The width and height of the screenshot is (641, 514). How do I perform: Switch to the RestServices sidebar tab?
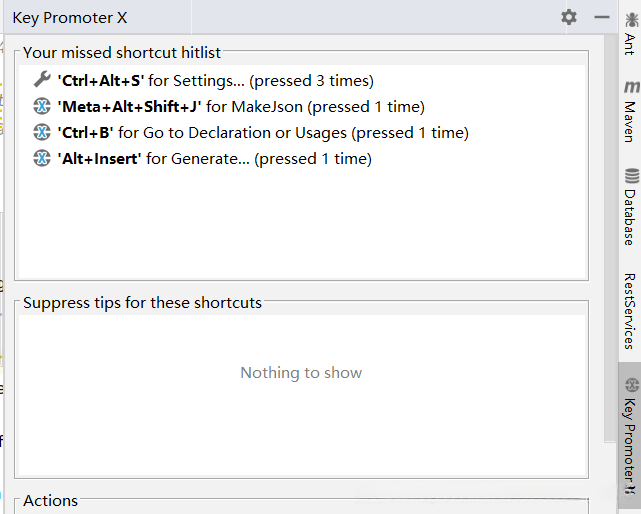(629, 310)
